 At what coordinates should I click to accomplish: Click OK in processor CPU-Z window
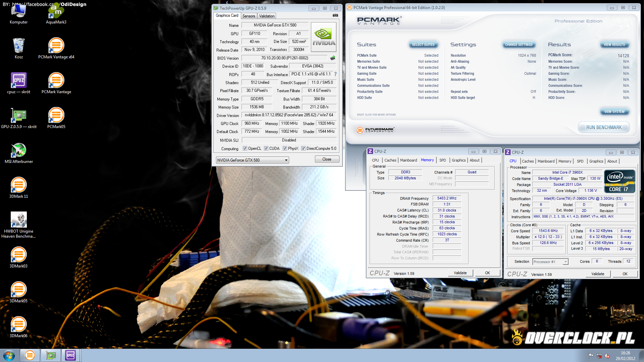tap(625, 274)
